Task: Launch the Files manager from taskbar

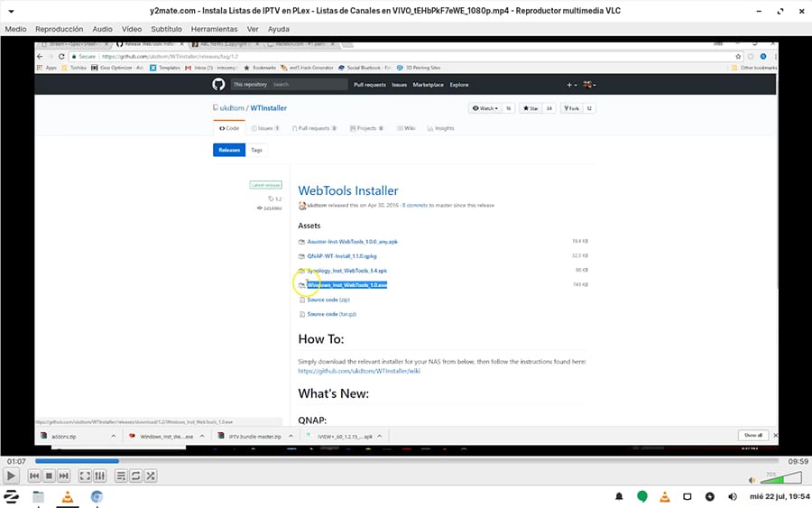Action: tap(38, 497)
